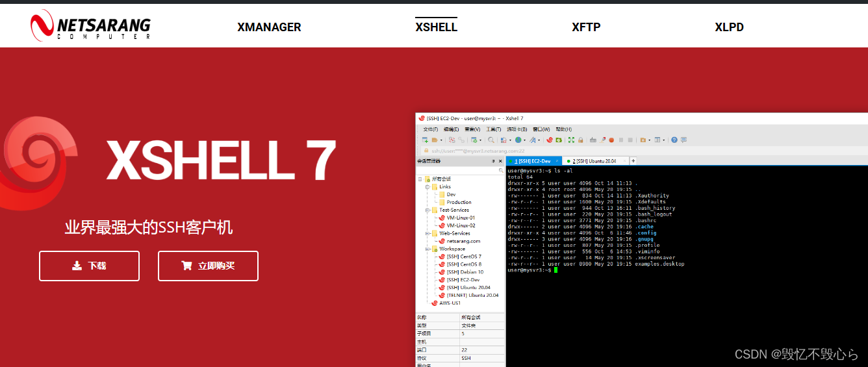Click the 下载 download button
This screenshot has height=367, width=868.
89,266
